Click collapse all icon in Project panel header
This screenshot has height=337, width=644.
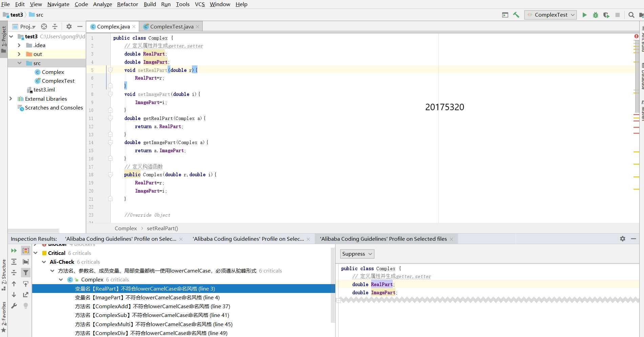click(x=55, y=26)
